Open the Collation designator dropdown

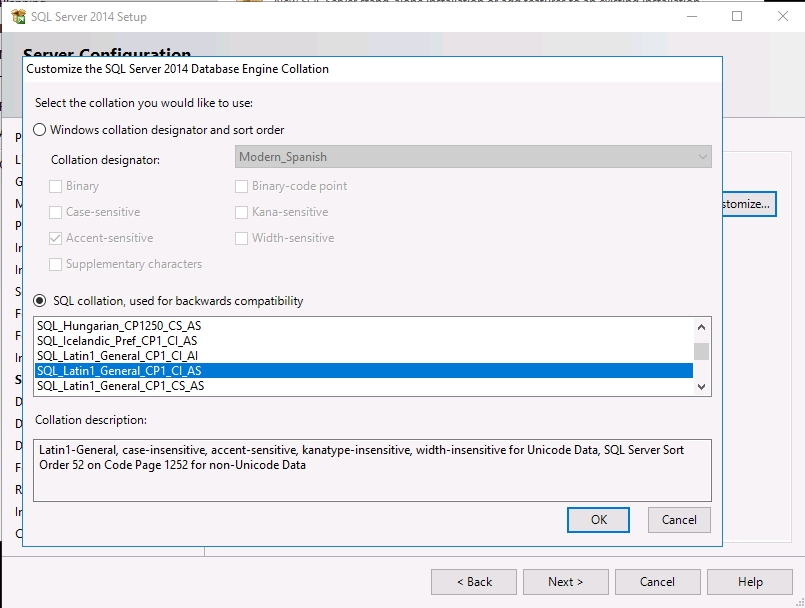473,157
